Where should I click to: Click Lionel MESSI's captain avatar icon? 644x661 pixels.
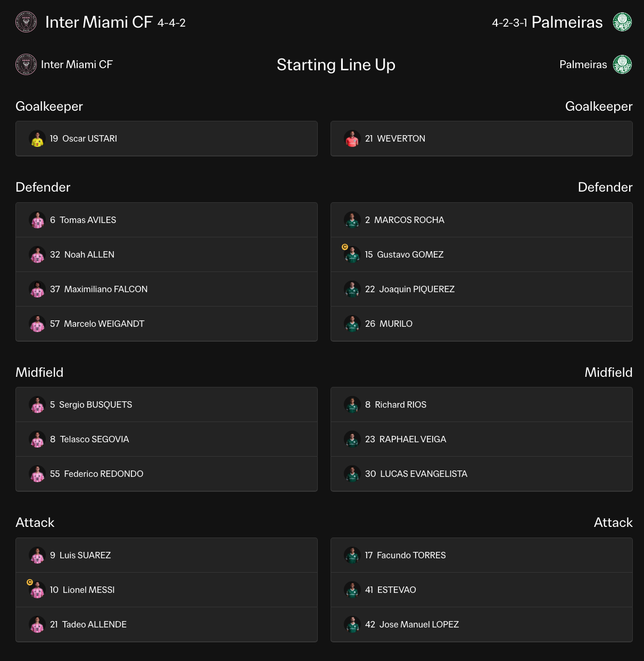(37, 590)
